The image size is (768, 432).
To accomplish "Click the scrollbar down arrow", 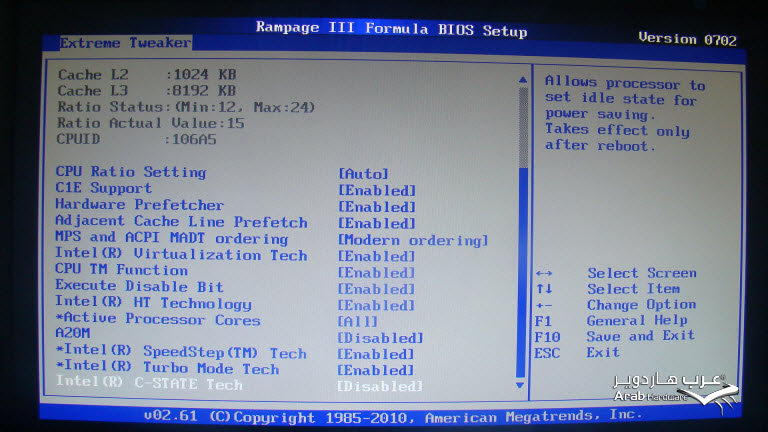I will point(520,385).
